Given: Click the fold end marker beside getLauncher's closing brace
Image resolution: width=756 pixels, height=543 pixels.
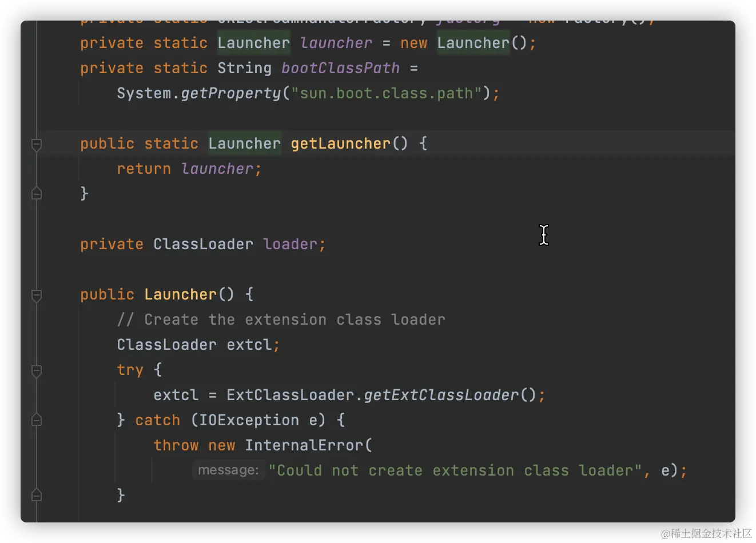Looking at the screenshot, I should click(x=37, y=194).
